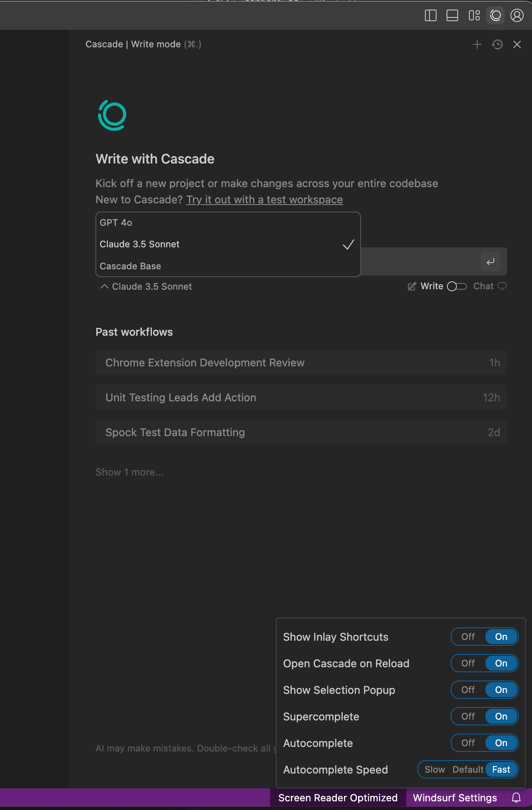Turn Show Inlay Shortcuts Off
This screenshot has height=810, width=532.
click(468, 637)
